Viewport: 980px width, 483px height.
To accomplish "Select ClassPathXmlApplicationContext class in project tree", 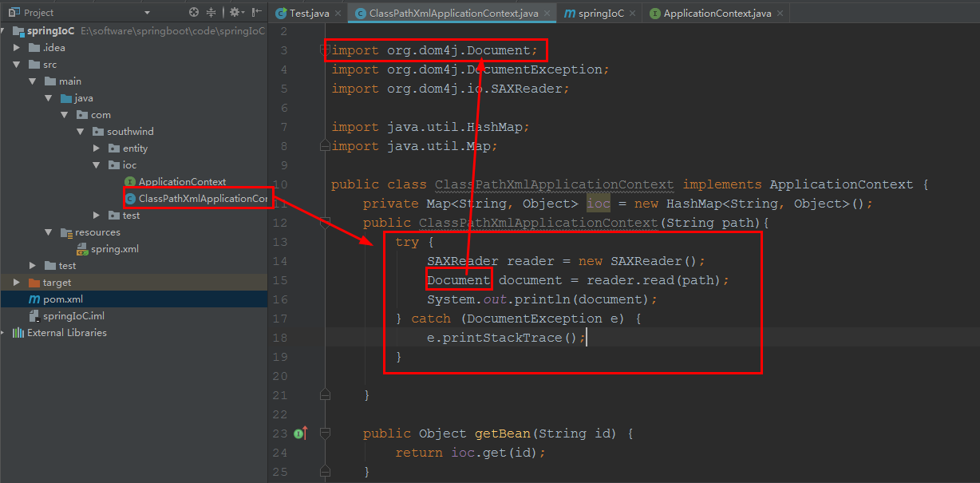I will click(x=204, y=198).
